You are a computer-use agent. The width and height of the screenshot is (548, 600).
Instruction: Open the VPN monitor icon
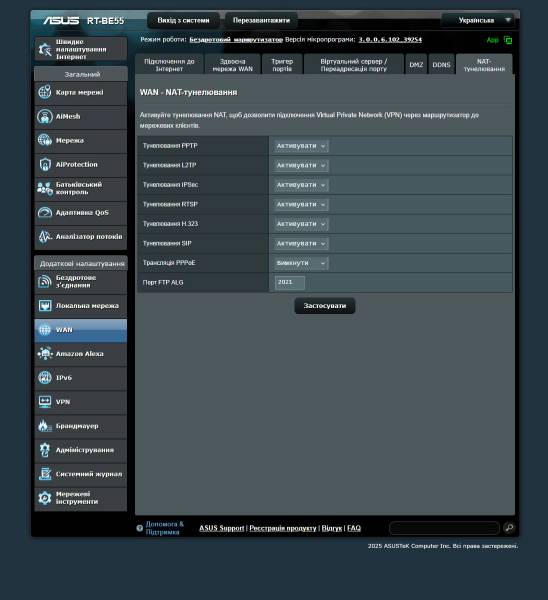tap(45, 402)
